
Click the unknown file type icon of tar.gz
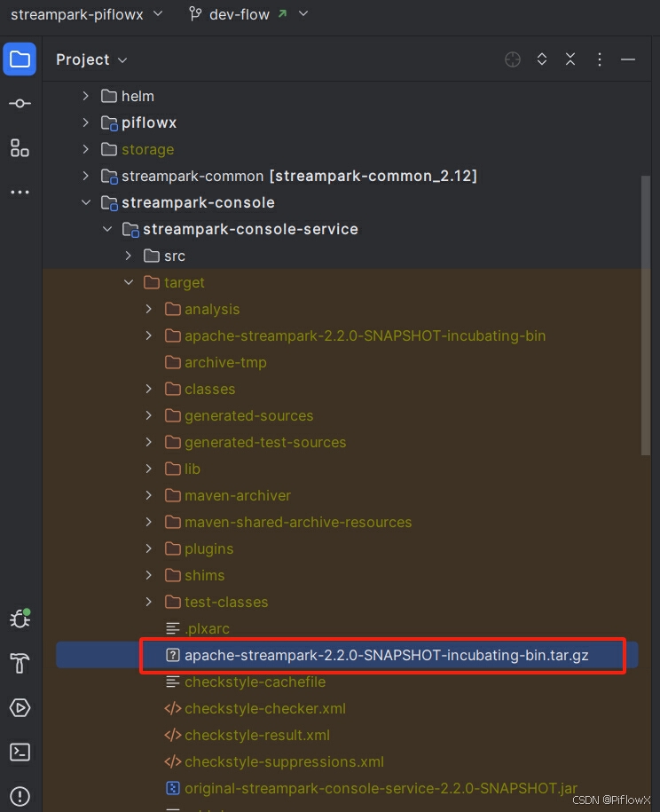(x=173, y=655)
